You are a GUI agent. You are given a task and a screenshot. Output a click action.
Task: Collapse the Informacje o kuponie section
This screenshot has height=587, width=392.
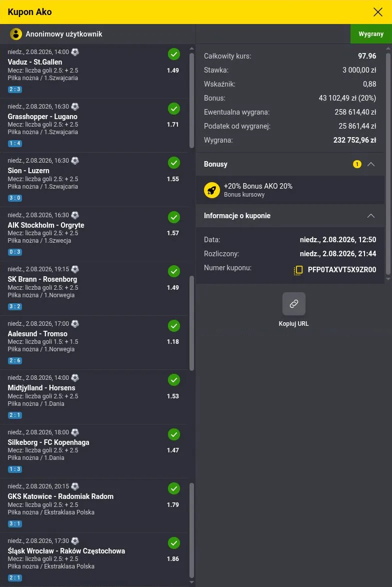pyautogui.click(x=370, y=216)
